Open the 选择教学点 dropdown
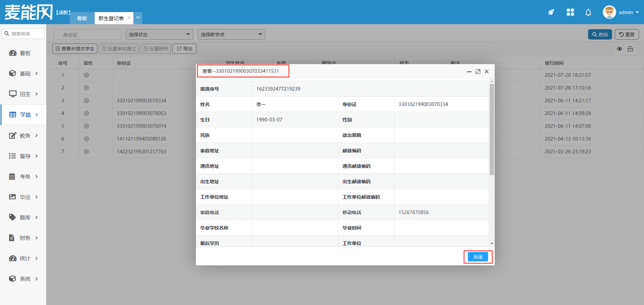 point(231,35)
